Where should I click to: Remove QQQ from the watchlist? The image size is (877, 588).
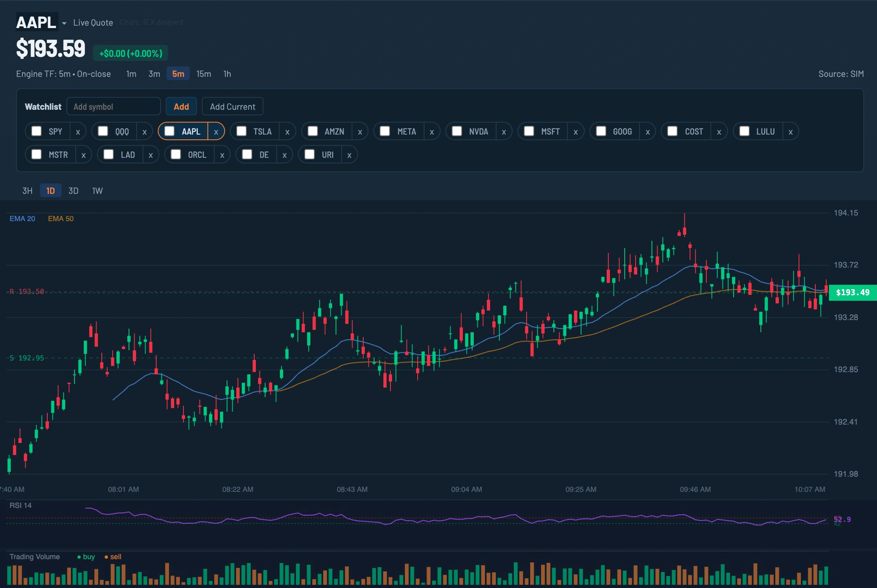pyautogui.click(x=145, y=132)
